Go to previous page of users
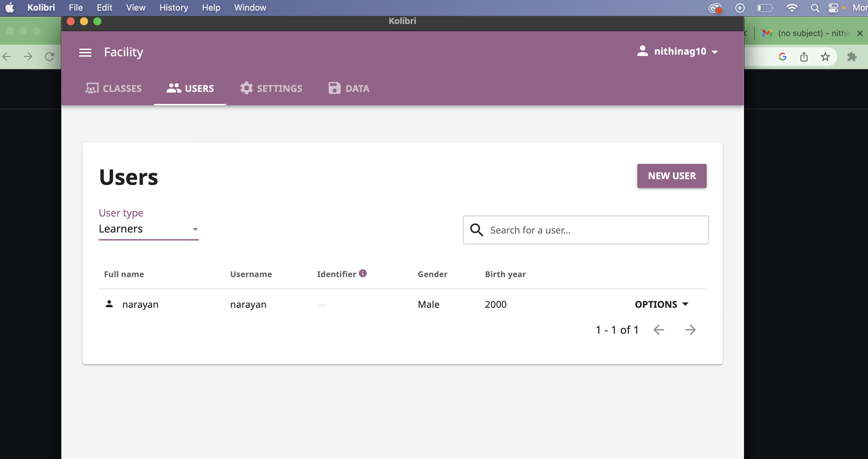 [658, 330]
